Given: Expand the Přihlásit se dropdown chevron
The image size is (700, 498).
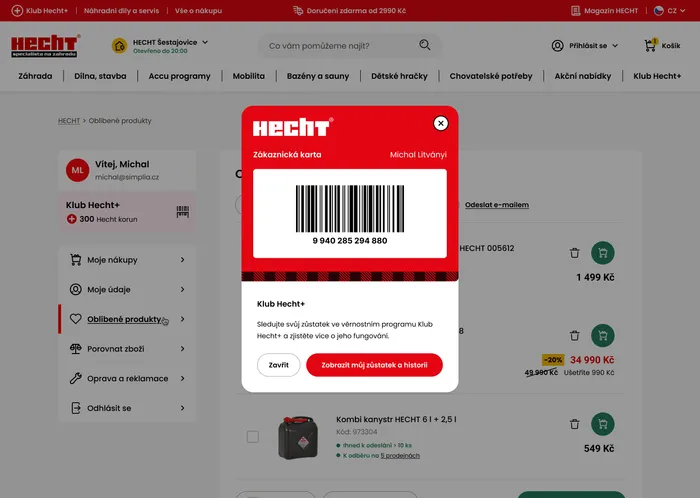Looking at the screenshot, I should pos(615,46).
